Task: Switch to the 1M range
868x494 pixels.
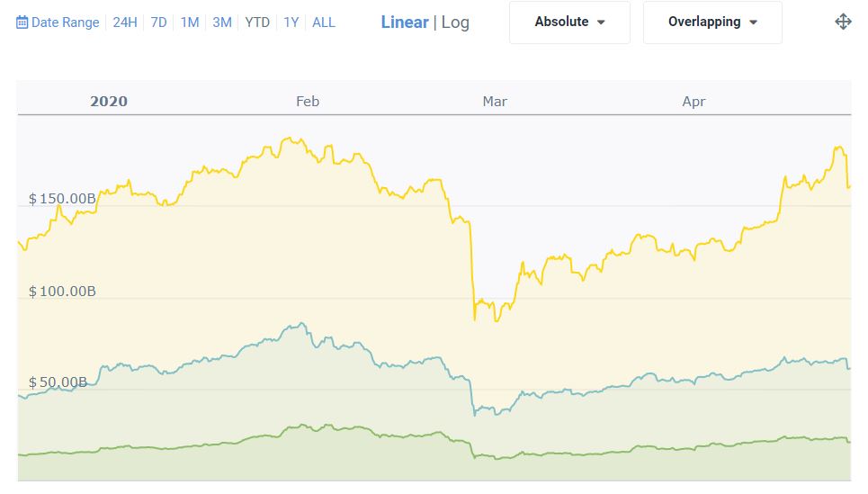Action: [190, 22]
